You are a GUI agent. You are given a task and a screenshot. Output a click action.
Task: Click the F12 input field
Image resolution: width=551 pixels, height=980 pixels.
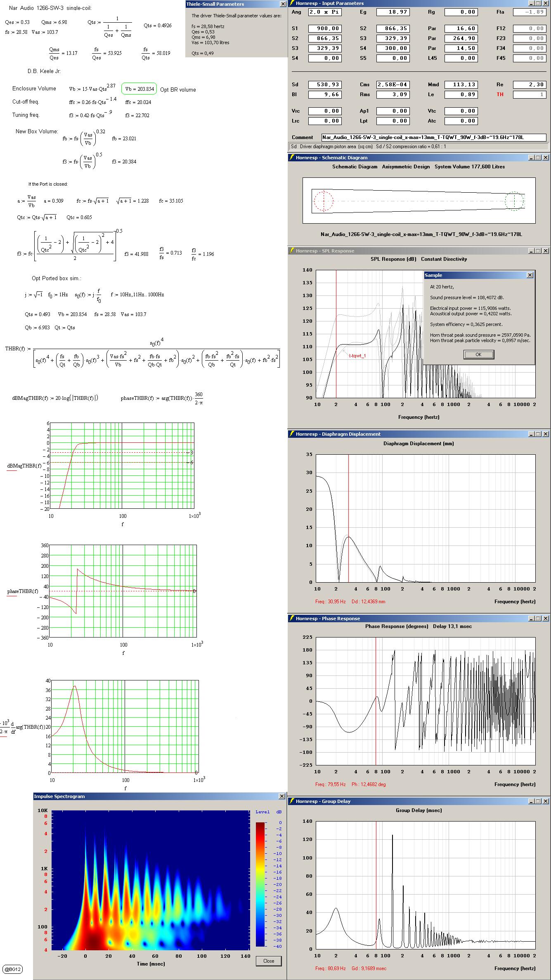(530, 28)
